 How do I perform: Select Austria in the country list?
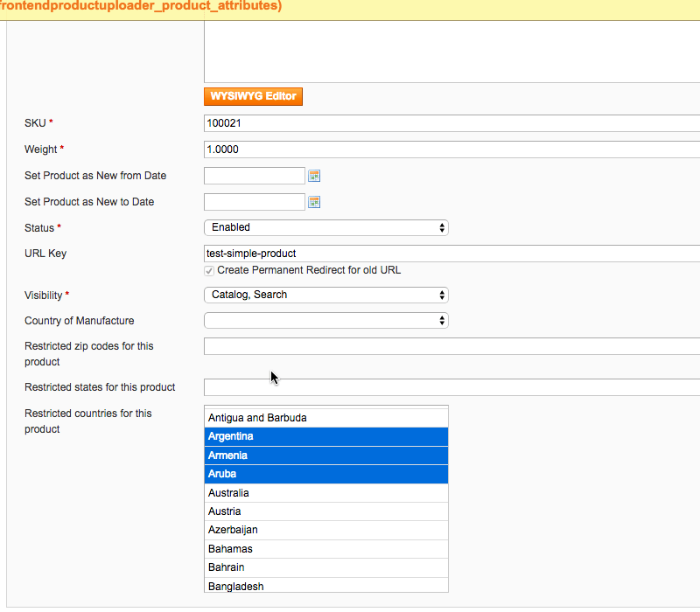pyautogui.click(x=325, y=511)
